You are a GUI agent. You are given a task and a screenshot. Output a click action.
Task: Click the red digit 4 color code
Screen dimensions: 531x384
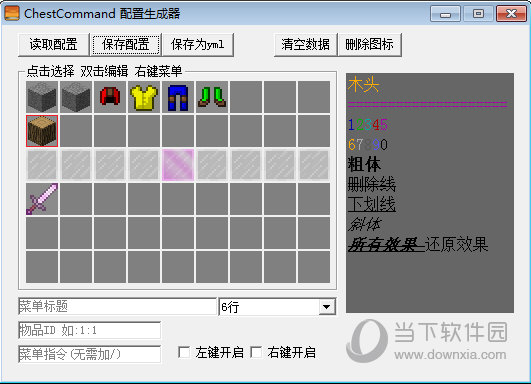coord(376,125)
